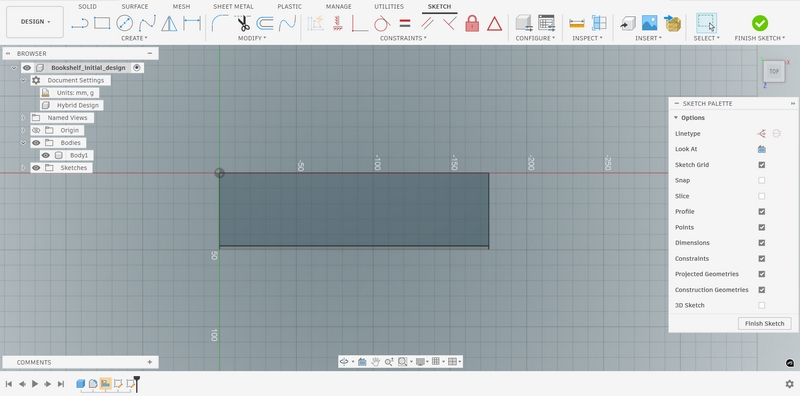Switch to the Sheet Metal tab
The height and width of the screenshot is (396, 800).
pos(233,7)
